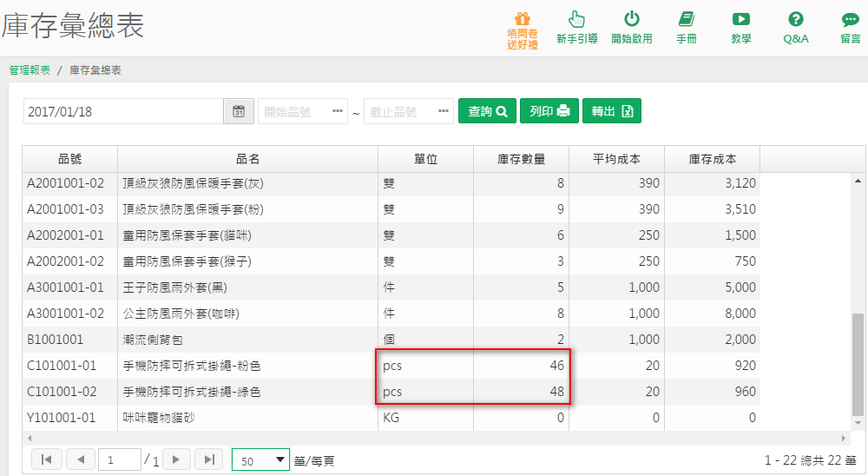Click the 列印 print button

click(549, 111)
